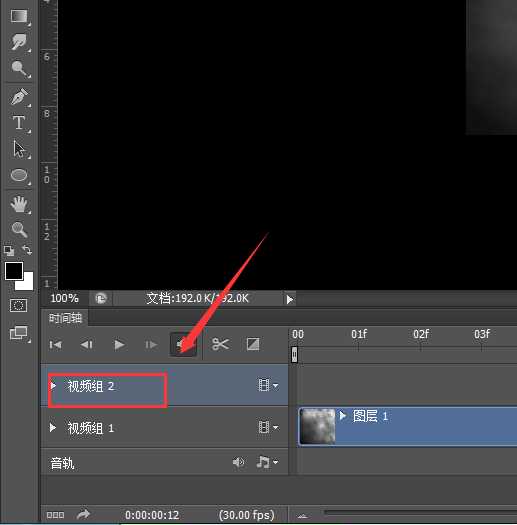Click the black foreground color swatch

coord(14,271)
